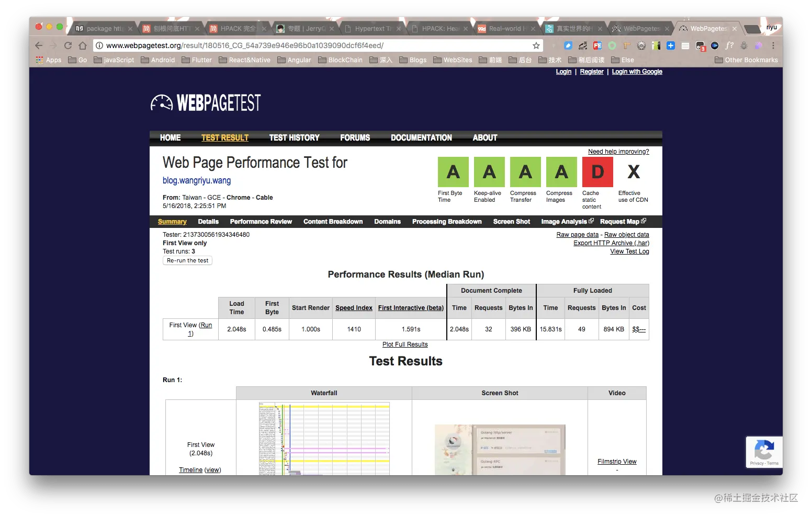
Task: Open the javaScript bookmarks folder
Action: [x=114, y=60]
